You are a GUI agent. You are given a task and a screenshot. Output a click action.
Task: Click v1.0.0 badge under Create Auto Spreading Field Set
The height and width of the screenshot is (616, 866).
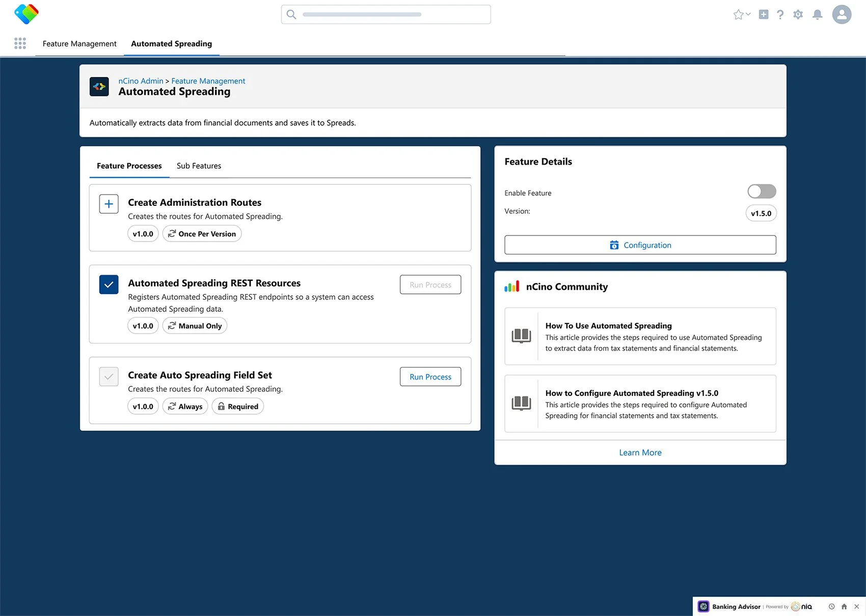[143, 406]
